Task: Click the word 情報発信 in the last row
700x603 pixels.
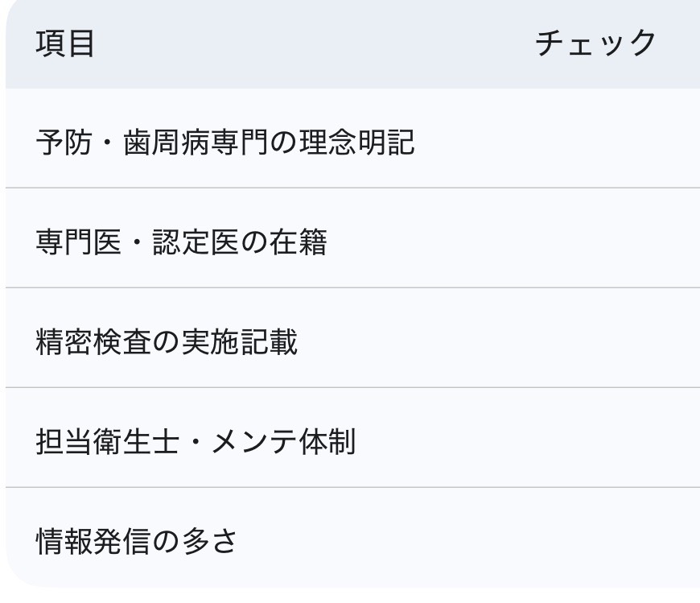Action: [93, 540]
